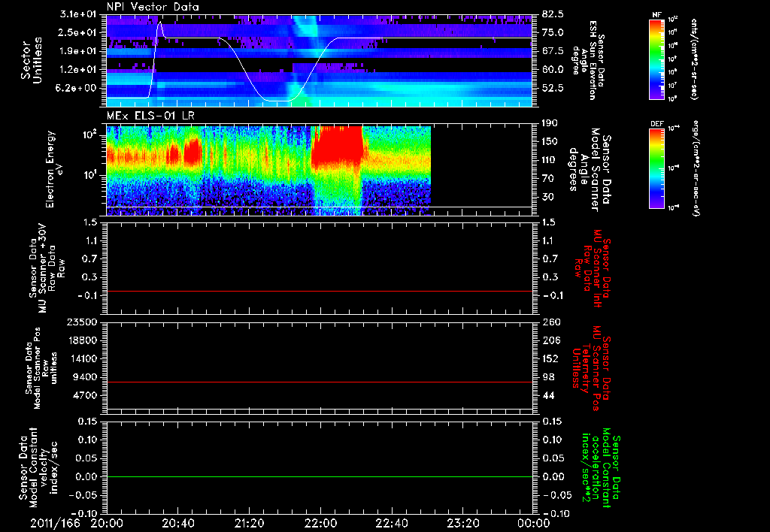Screen dimensions: 770x532
Task: Click the 20:40 time axis label
Action: click(x=178, y=523)
